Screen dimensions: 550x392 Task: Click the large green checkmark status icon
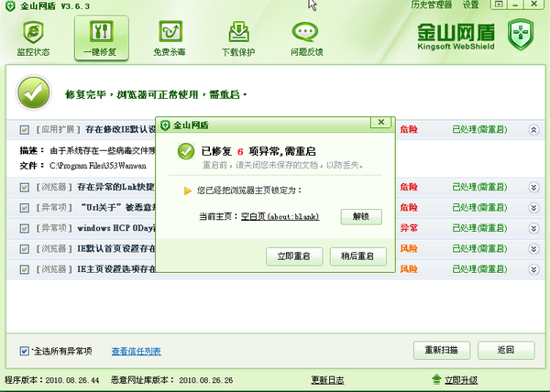click(34, 93)
